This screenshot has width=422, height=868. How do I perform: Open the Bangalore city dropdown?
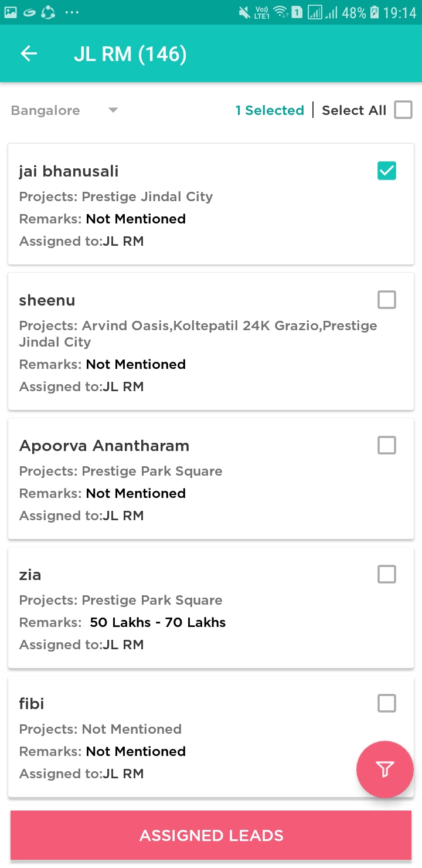(x=46, y=110)
